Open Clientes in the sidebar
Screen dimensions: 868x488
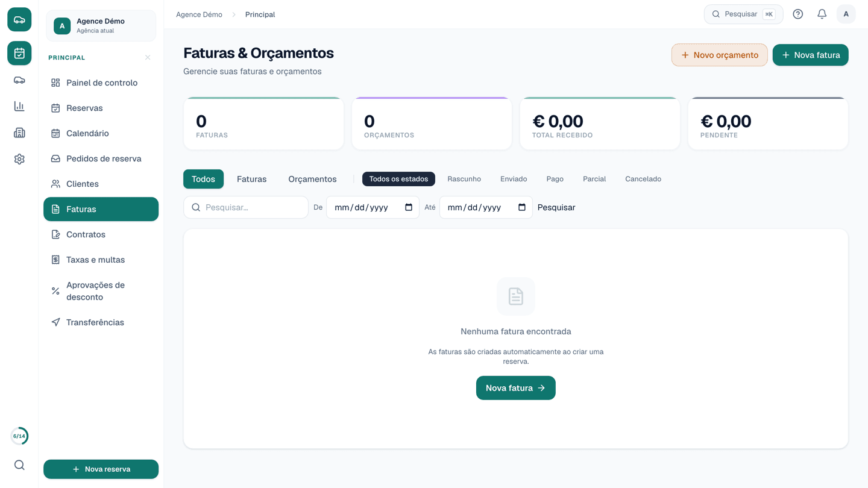coord(101,184)
